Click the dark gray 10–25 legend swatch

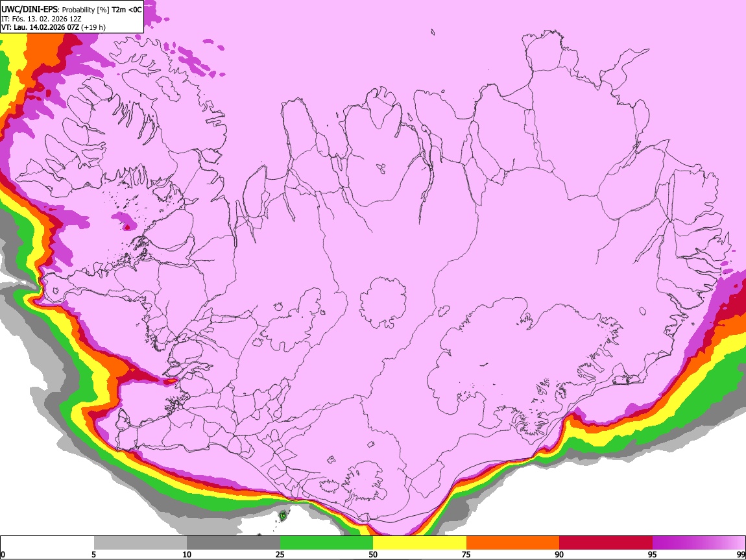(x=234, y=543)
